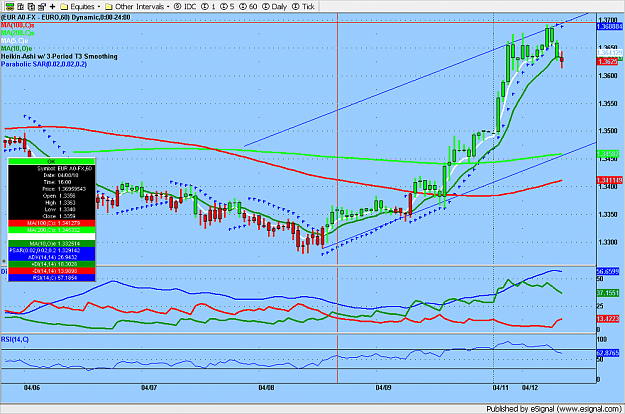Click the fourth toolbar properties icon

(42, 6)
